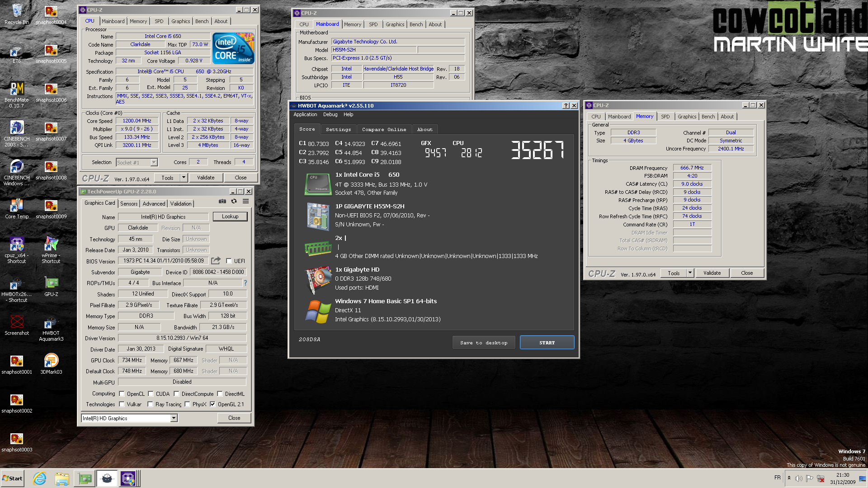Open Windows Explorer folder in the taskbar
This screenshot has height=488, width=868.
click(x=62, y=479)
